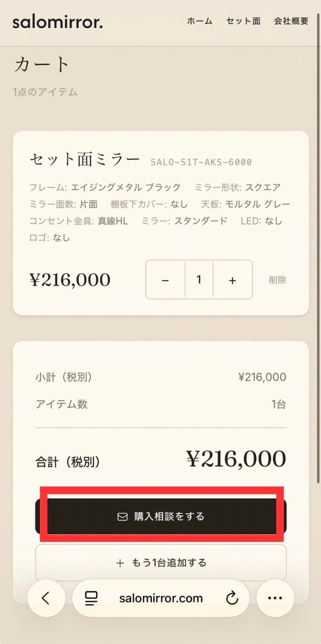Decrease quantity with the minus button
Viewport: 321px width, 644px height.
(x=165, y=280)
